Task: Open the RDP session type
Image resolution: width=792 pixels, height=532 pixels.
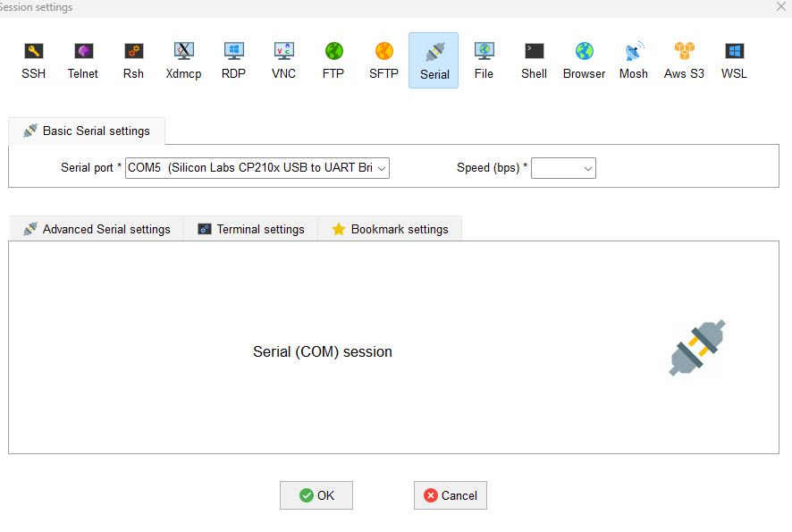Action: [233, 60]
